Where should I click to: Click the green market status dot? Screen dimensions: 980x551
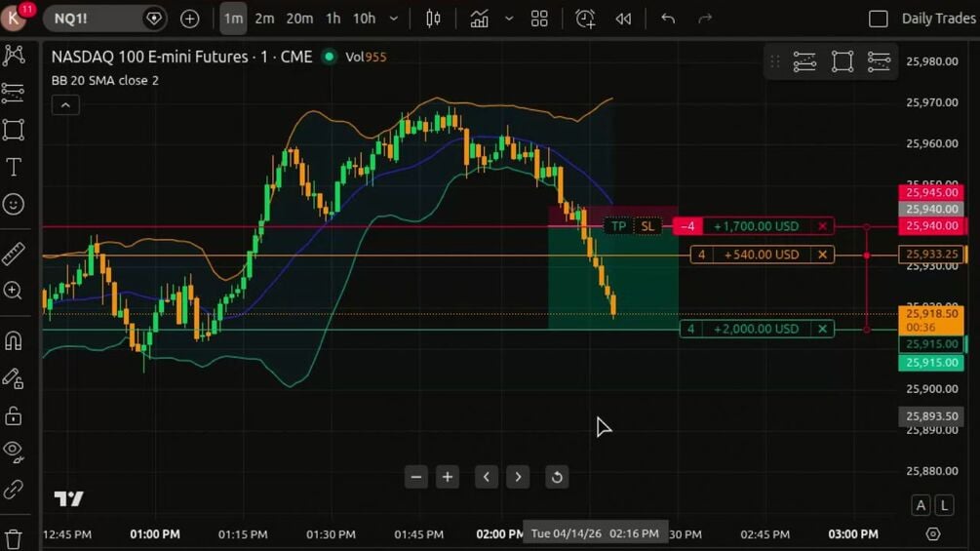click(329, 57)
